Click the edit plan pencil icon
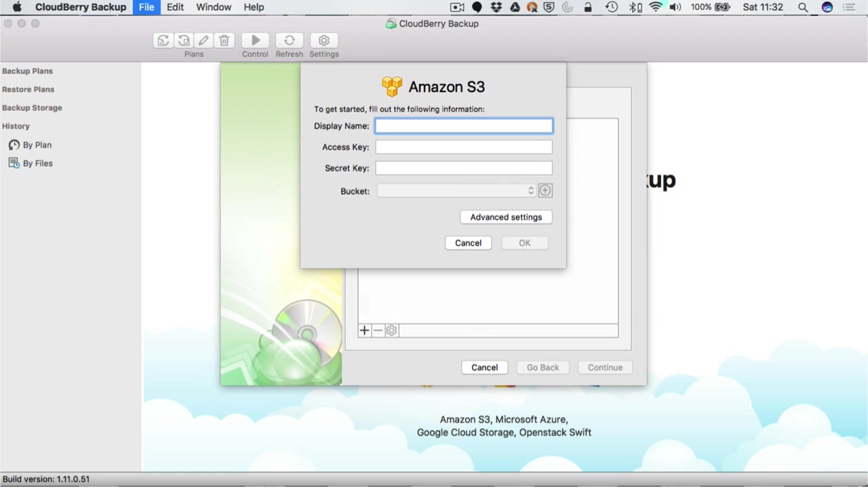This screenshot has width=868, height=488. (x=203, y=41)
